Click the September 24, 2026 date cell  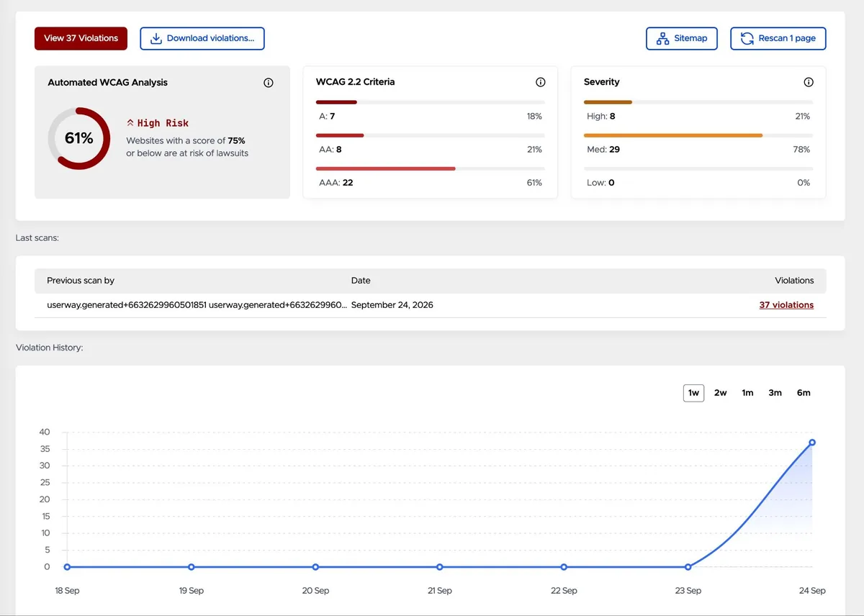coord(392,305)
